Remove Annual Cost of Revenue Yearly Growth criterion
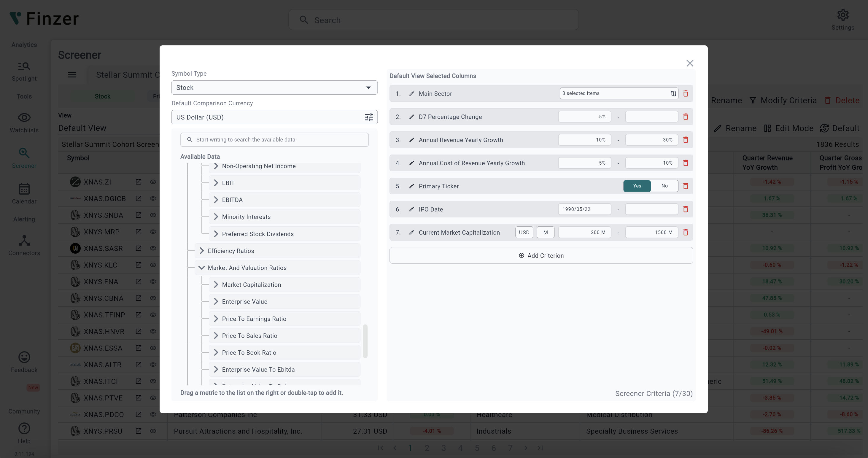 pos(685,163)
